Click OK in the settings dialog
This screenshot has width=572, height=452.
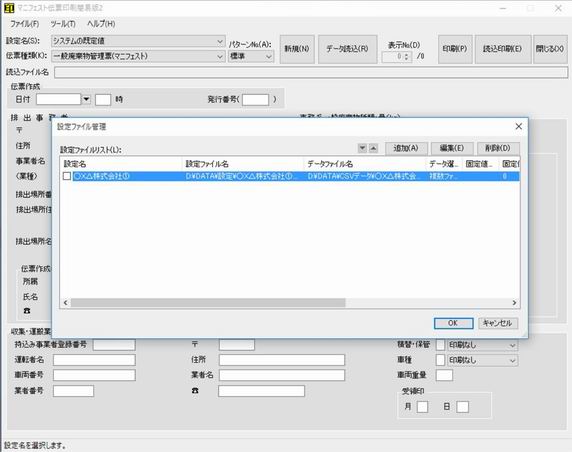(x=453, y=323)
